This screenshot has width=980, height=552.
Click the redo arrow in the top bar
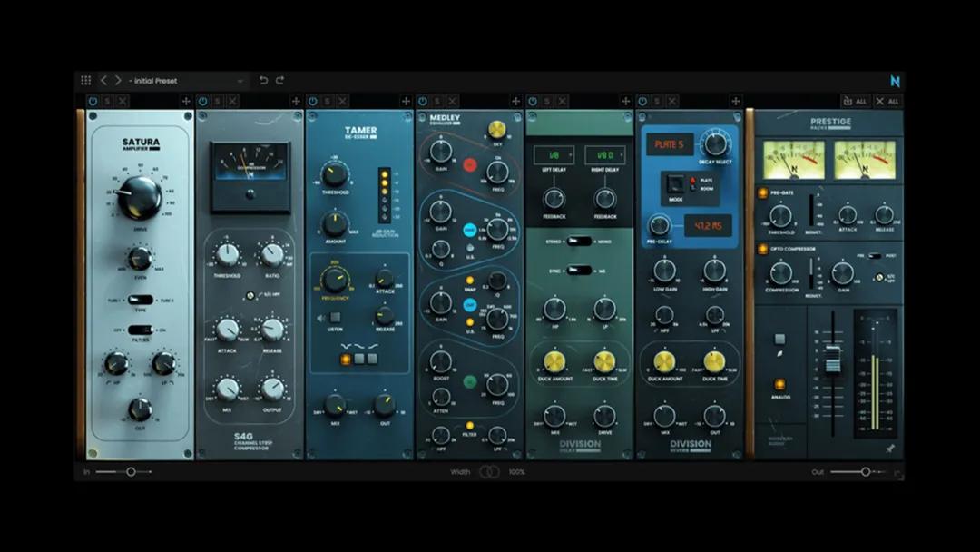279,81
